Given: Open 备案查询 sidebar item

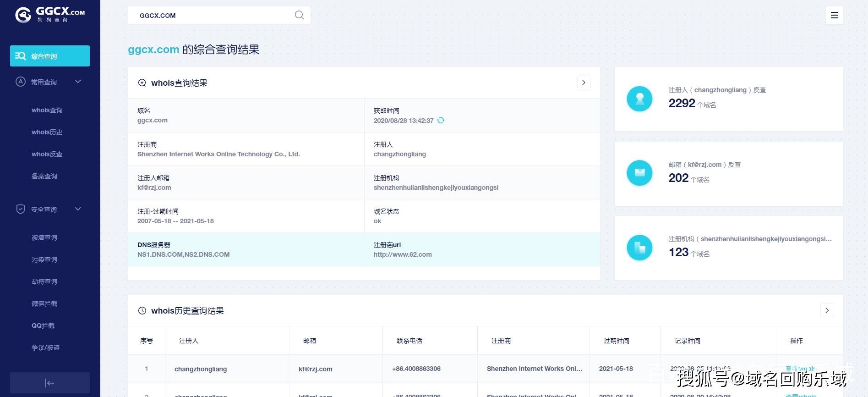Looking at the screenshot, I should click(44, 176).
